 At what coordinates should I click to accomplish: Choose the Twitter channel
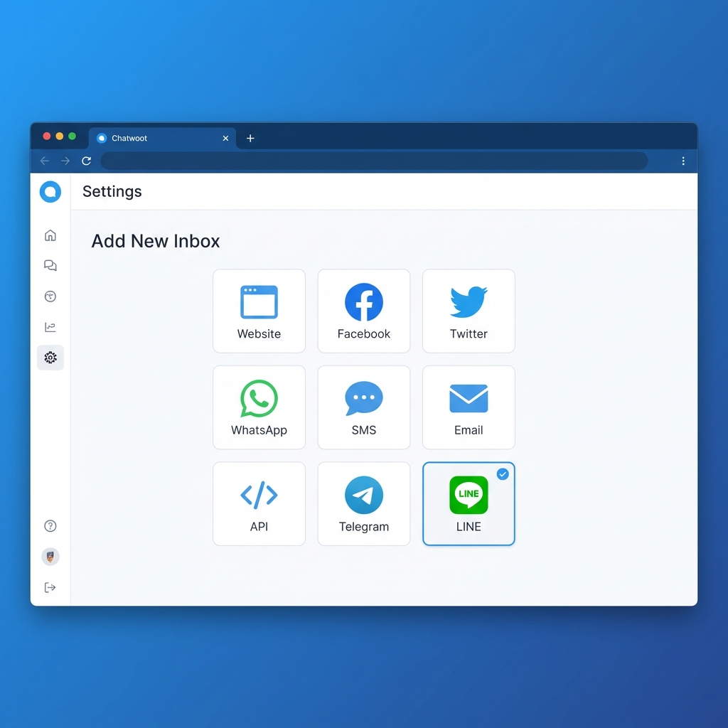468,311
